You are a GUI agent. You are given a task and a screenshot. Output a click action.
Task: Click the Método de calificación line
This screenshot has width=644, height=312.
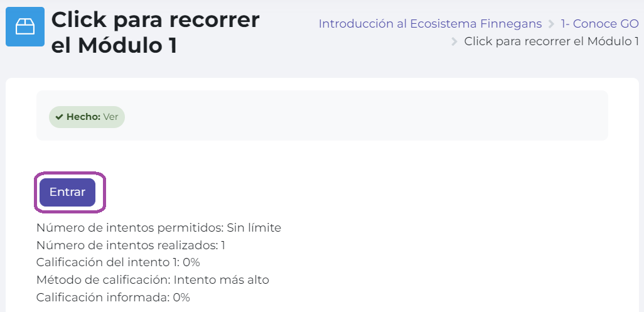(153, 279)
